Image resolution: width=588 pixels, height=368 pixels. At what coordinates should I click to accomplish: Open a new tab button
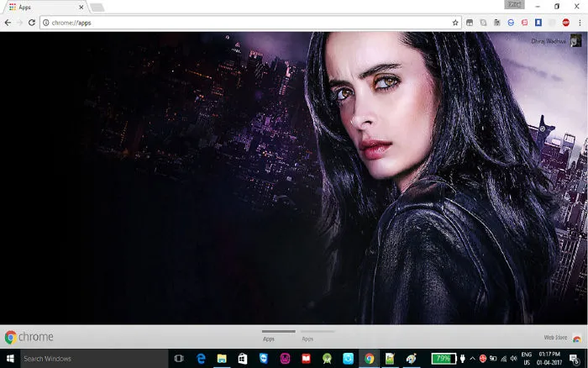point(97,8)
